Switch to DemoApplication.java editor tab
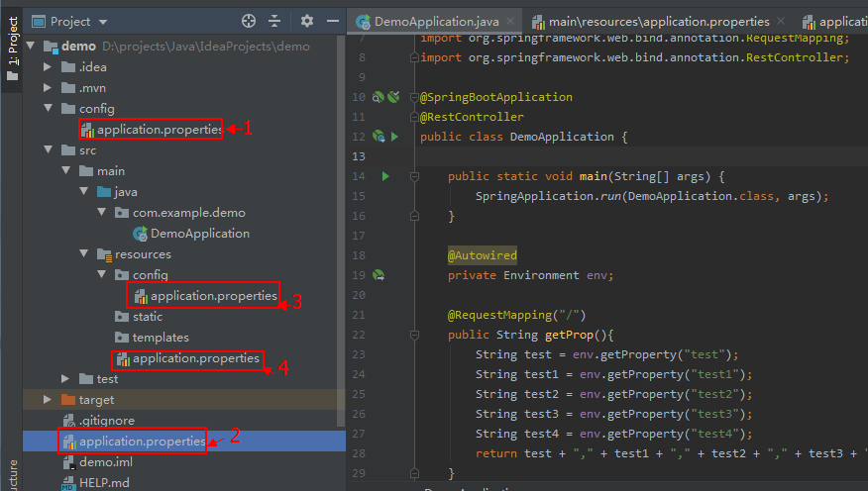The height and width of the screenshot is (491, 868). [437, 22]
